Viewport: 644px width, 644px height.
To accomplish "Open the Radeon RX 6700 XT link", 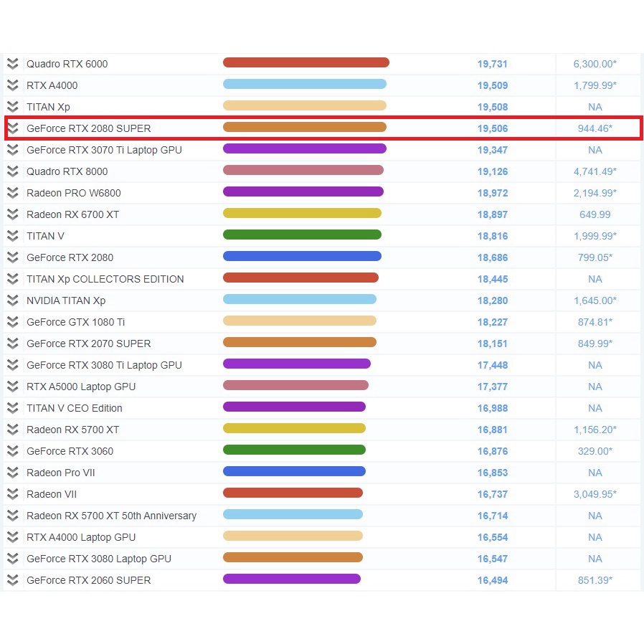I will click(72, 214).
